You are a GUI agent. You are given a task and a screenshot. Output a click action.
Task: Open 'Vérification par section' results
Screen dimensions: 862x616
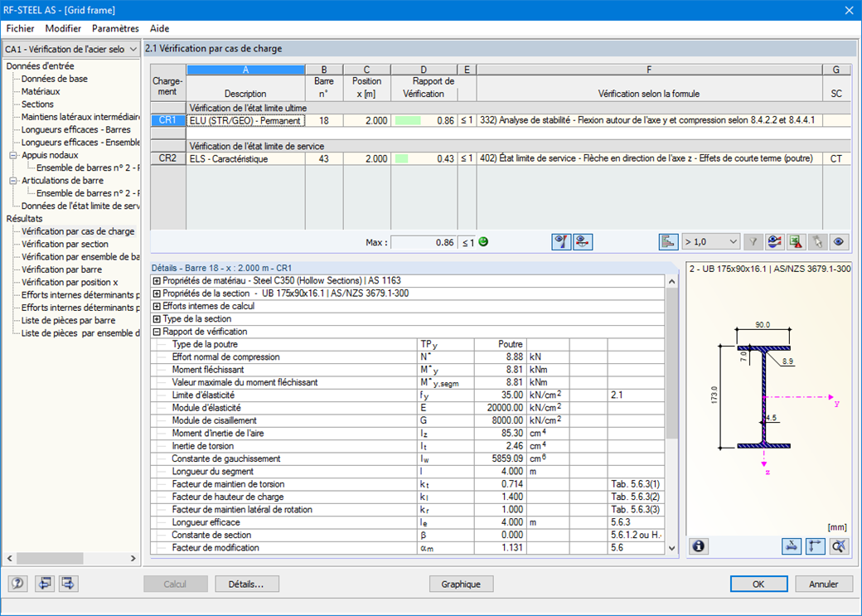point(65,245)
